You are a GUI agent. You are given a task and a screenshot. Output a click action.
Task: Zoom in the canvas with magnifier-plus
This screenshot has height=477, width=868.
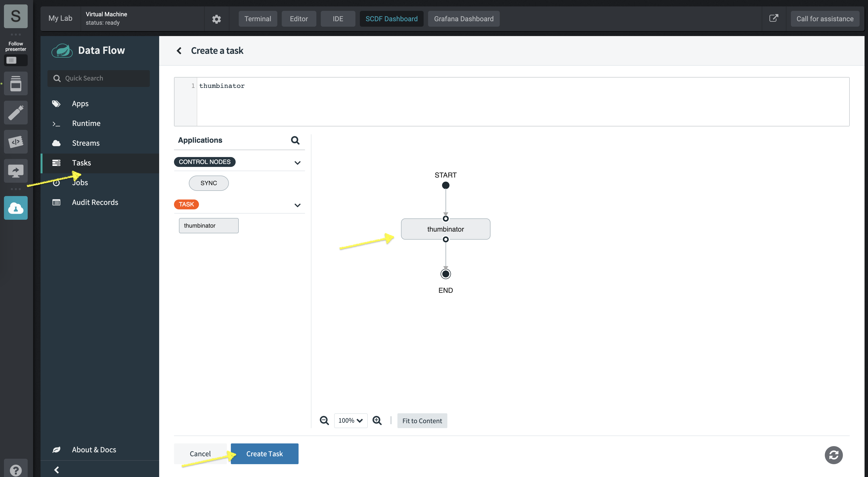[377, 420]
